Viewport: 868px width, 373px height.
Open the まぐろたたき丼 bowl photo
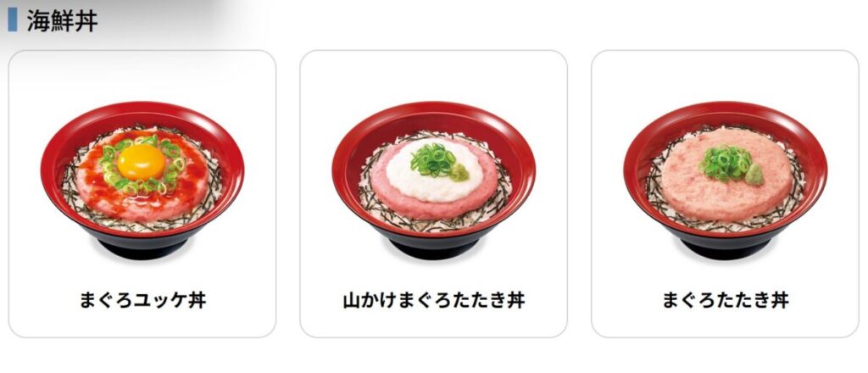(726, 180)
